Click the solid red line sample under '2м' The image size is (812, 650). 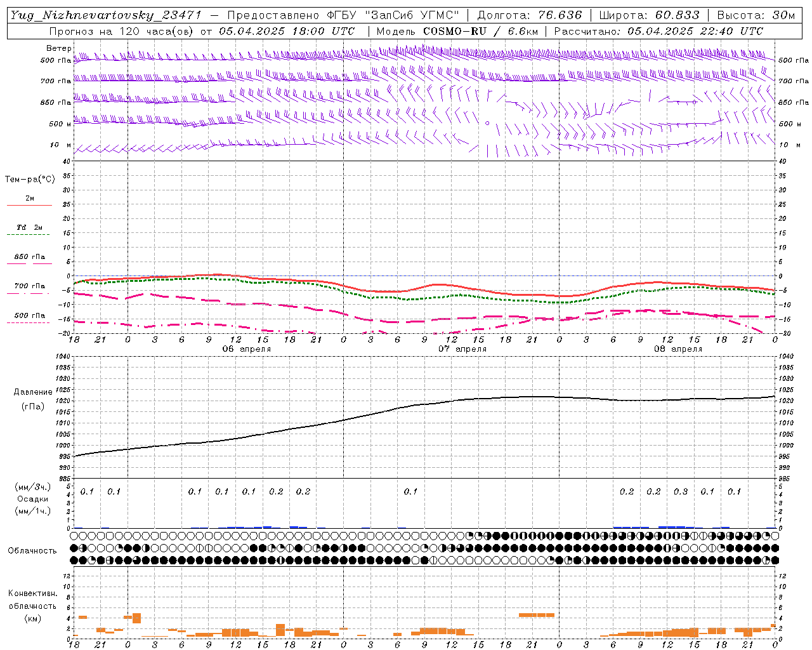click(x=29, y=206)
